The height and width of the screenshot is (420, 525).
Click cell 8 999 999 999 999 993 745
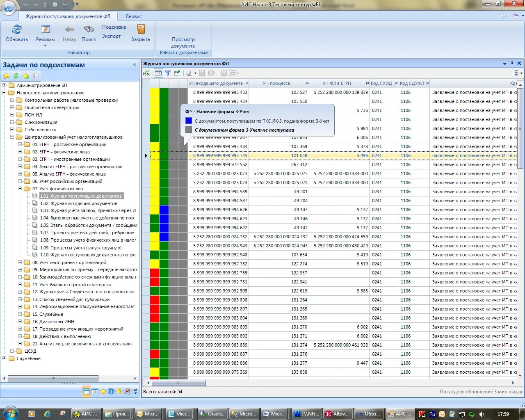pyautogui.click(x=218, y=155)
